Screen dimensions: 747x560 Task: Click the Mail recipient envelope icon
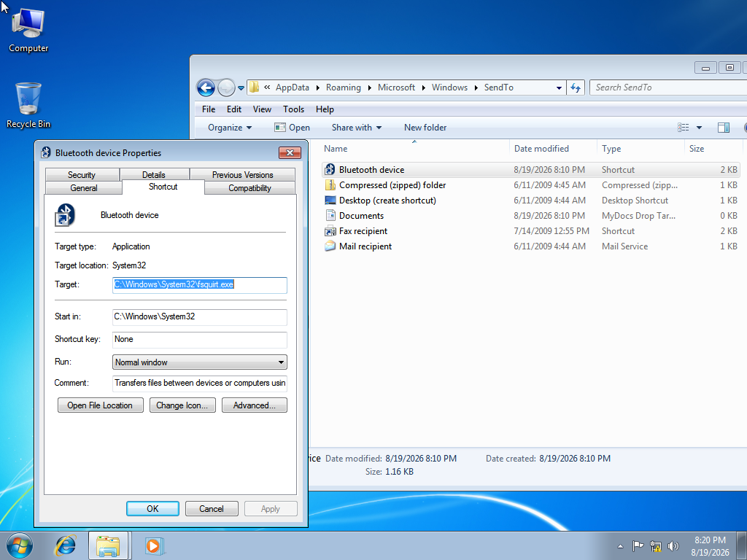[330, 246]
